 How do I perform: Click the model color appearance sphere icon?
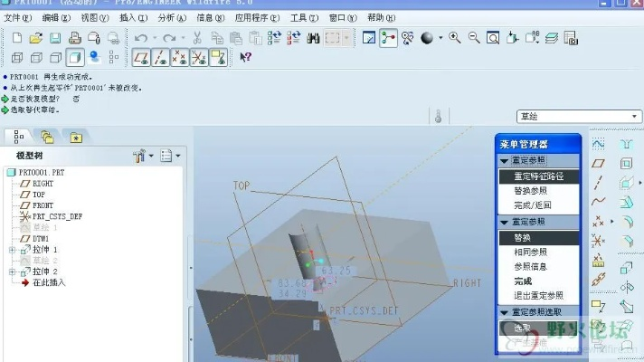click(427, 38)
